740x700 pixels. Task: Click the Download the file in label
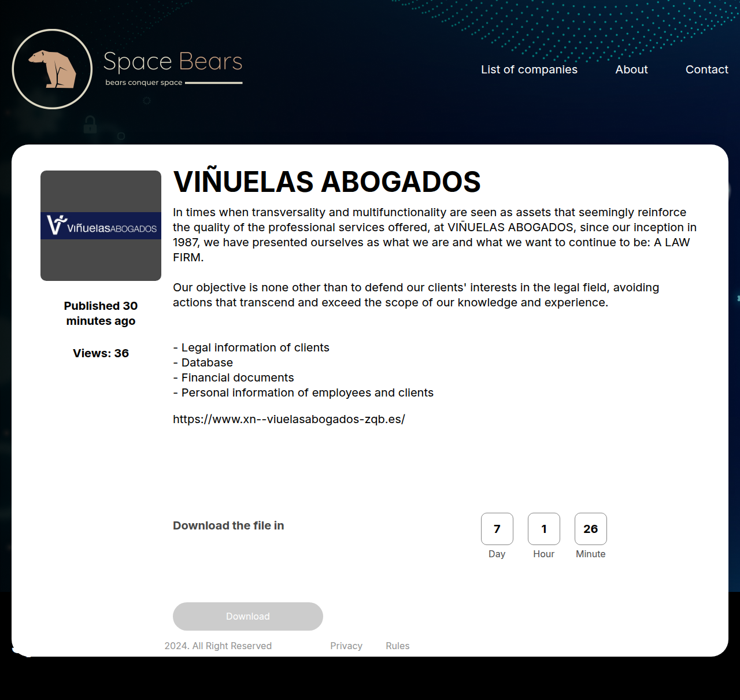tap(228, 525)
